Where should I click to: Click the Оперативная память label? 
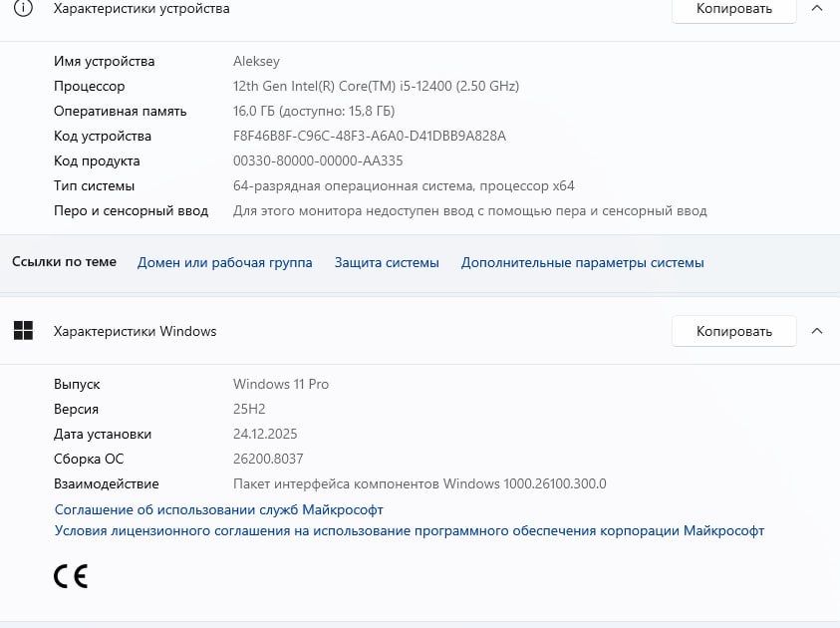point(120,111)
